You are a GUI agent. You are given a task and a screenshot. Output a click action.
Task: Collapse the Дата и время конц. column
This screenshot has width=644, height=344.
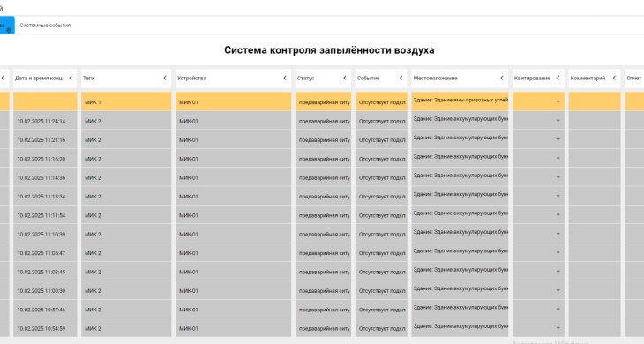pos(71,78)
